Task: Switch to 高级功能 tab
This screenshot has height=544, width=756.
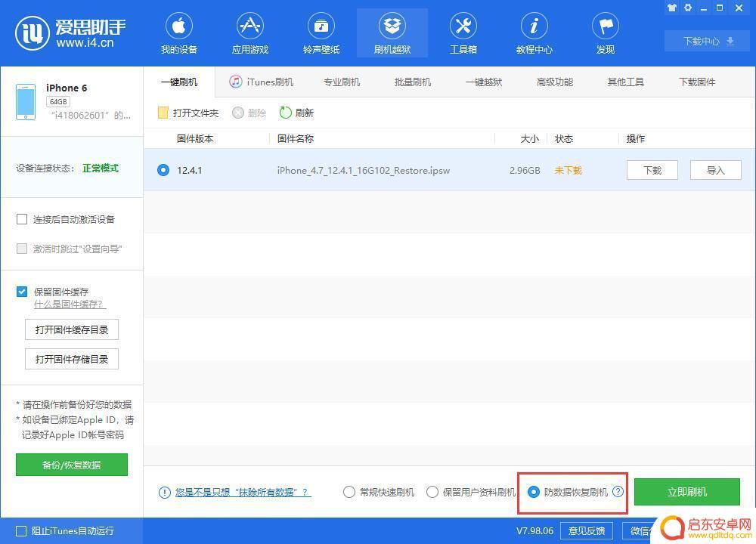Action: coord(554,82)
